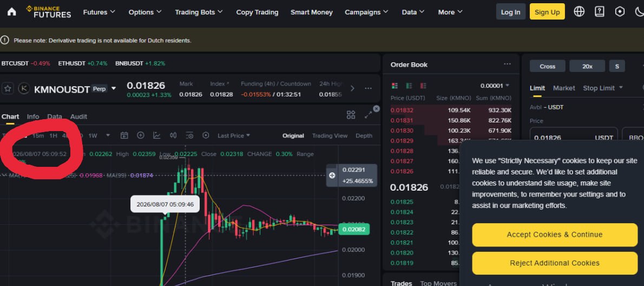Screen dimensions: 644x286
Task: Open the hexagon settings icon in header
Action: click(620, 11)
